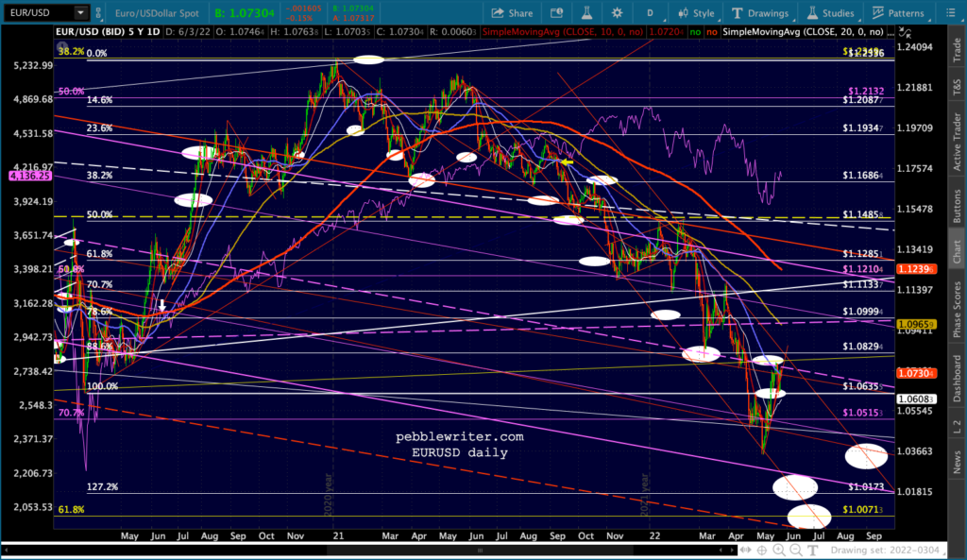Image resolution: width=967 pixels, height=560 pixels.
Task: Click the horizontal scrollbar handle at bottom
Action: click(480, 551)
